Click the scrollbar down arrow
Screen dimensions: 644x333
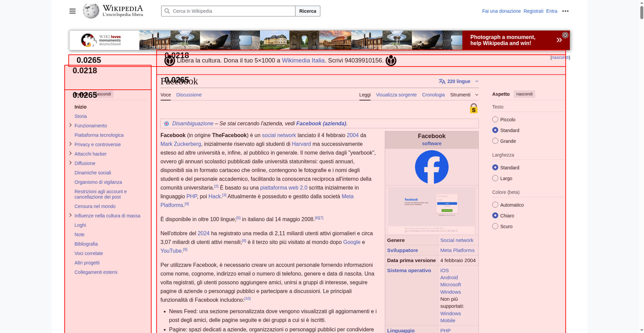pyautogui.click(x=641, y=331)
